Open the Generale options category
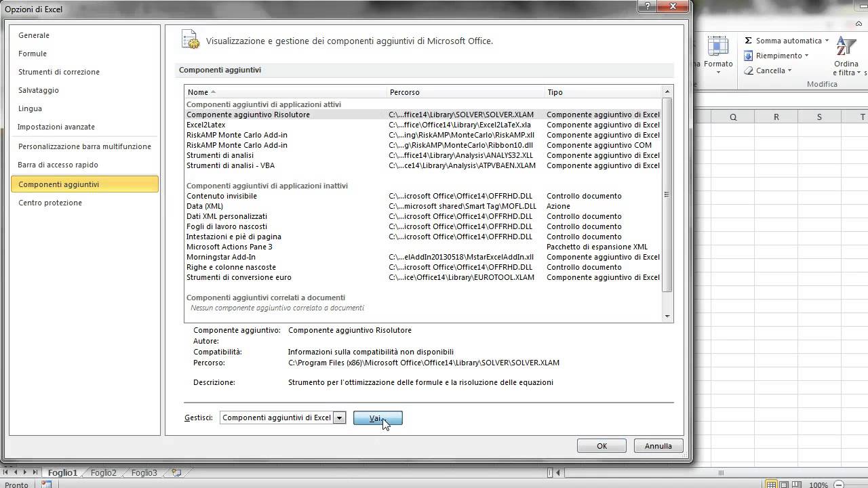This screenshot has width=868, height=488. 85,35
